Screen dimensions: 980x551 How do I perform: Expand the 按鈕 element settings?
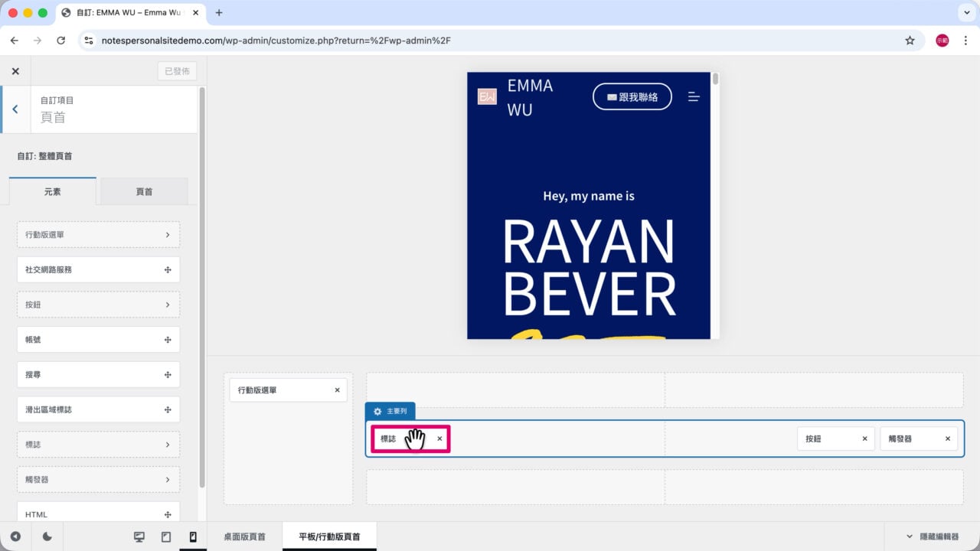point(98,305)
